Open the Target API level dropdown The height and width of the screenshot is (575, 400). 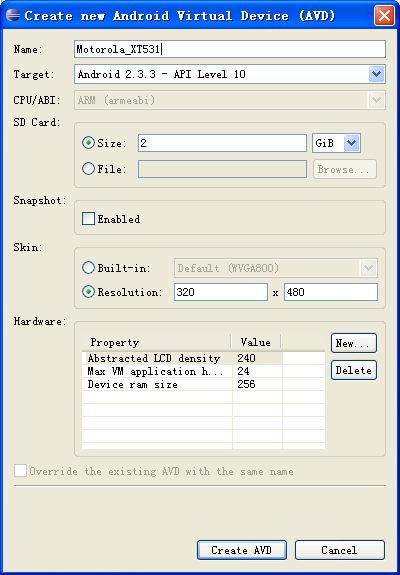coord(376,74)
